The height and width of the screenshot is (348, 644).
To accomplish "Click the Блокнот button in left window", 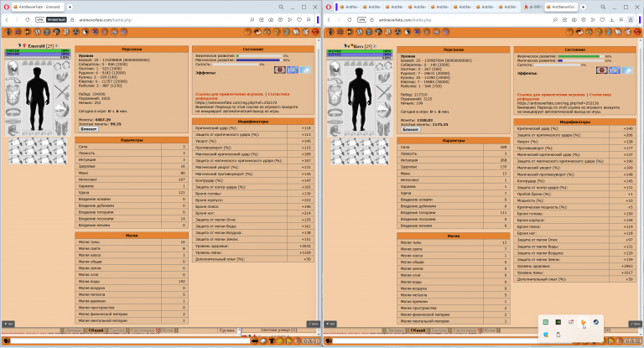I will coord(89,129).
